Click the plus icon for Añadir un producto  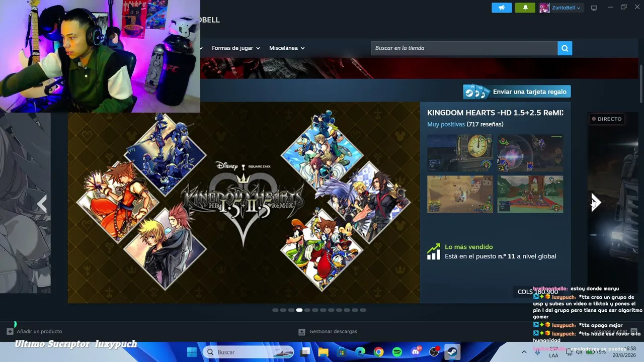[10, 331]
